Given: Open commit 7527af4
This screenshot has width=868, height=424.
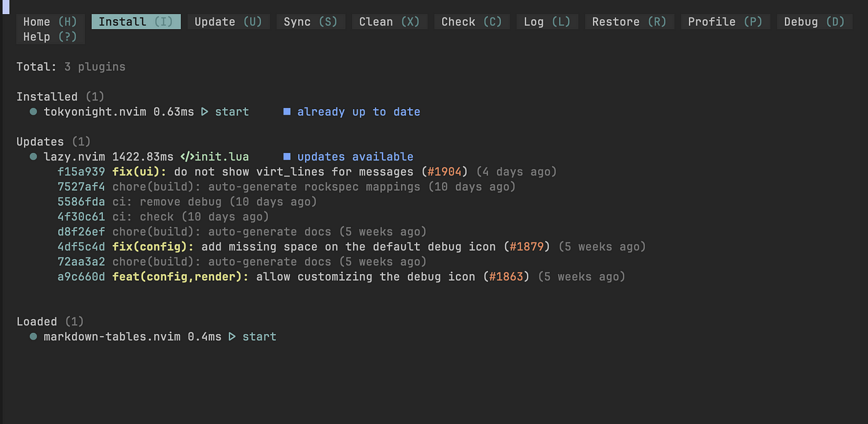Looking at the screenshot, I should tap(81, 187).
